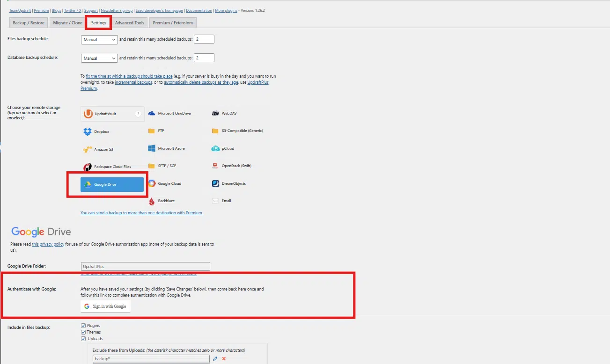This screenshot has width=610, height=364.
Task: Follow the Premium header link
Action: 41,10
